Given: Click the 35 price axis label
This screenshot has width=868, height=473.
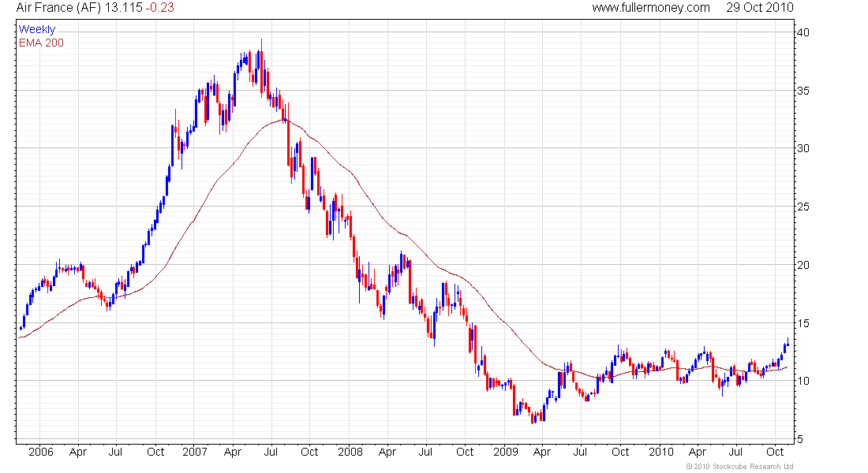Looking at the screenshot, I should (x=803, y=91).
